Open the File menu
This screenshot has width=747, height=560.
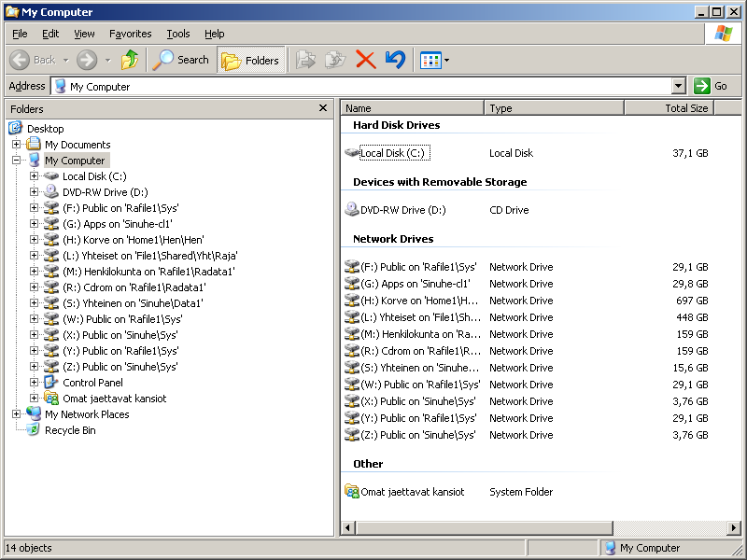[x=20, y=34]
